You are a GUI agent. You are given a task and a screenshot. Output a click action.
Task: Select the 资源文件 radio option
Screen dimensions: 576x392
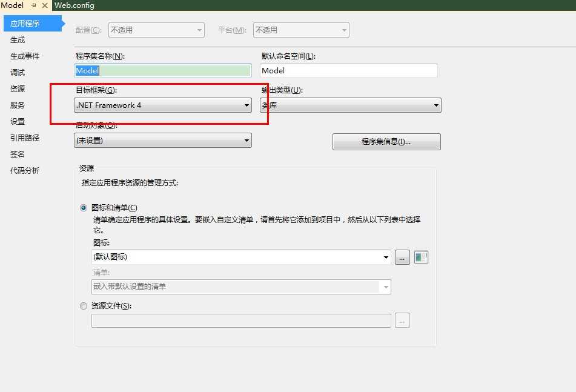(84, 306)
